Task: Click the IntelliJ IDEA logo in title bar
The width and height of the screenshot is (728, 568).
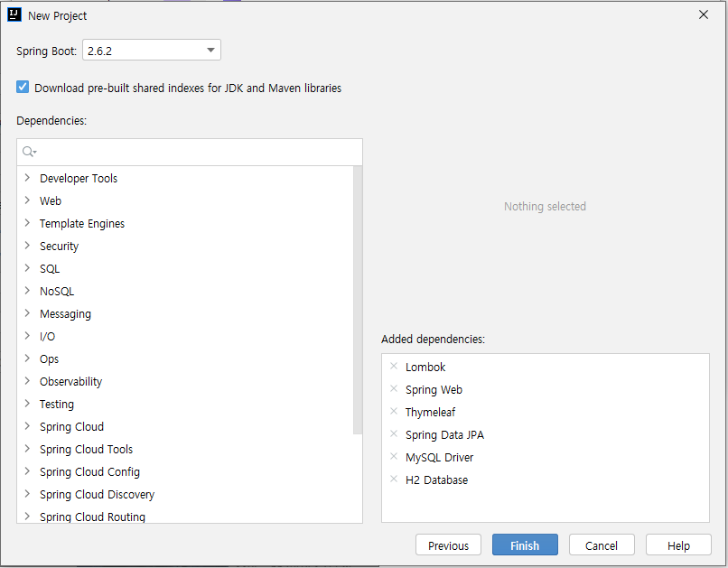Action: click(x=14, y=14)
